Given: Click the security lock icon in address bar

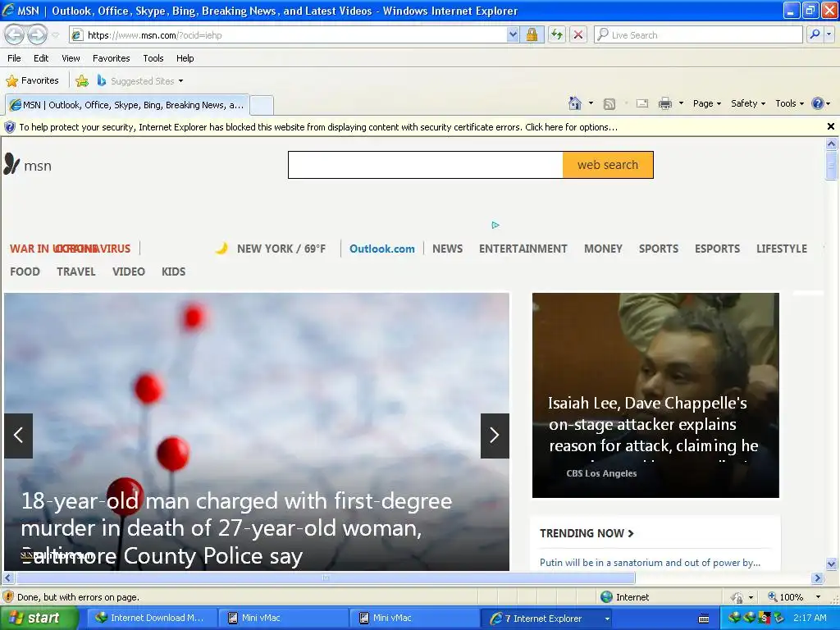Looking at the screenshot, I should pyautogui.click(x=532, y=34).
